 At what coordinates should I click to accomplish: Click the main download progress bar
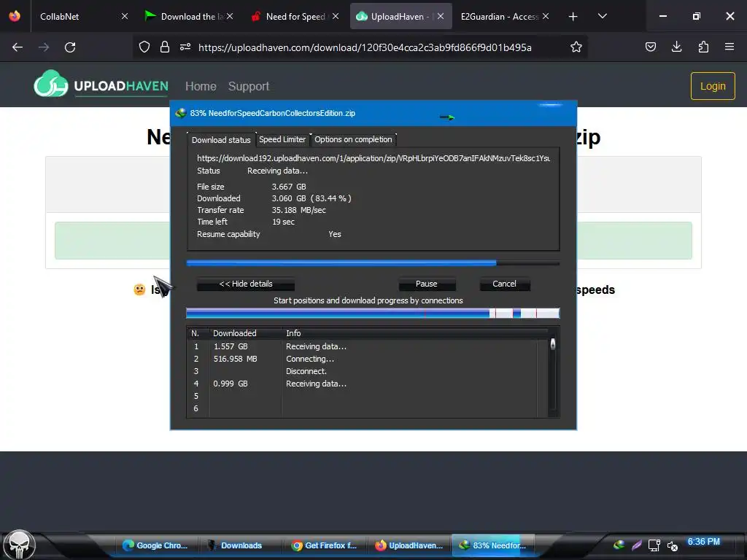pos(373,262)
